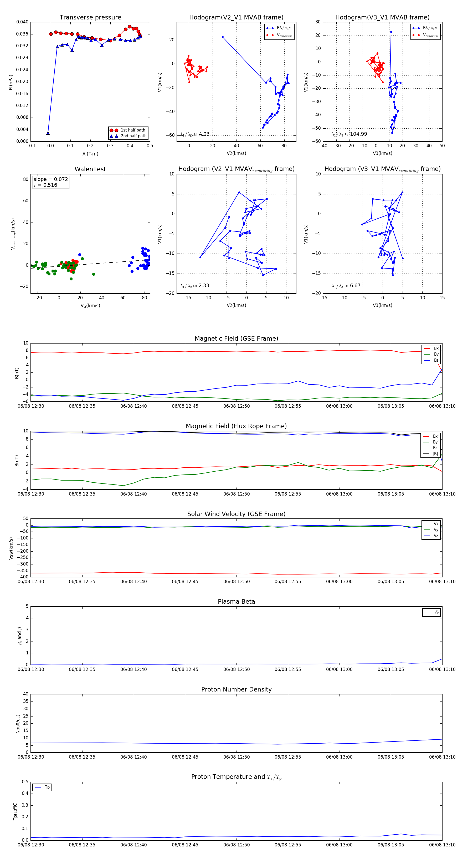Click the "Np(#/cc)" y-axis label
This screenshot has height=868, width=473.
coord(18,723)
